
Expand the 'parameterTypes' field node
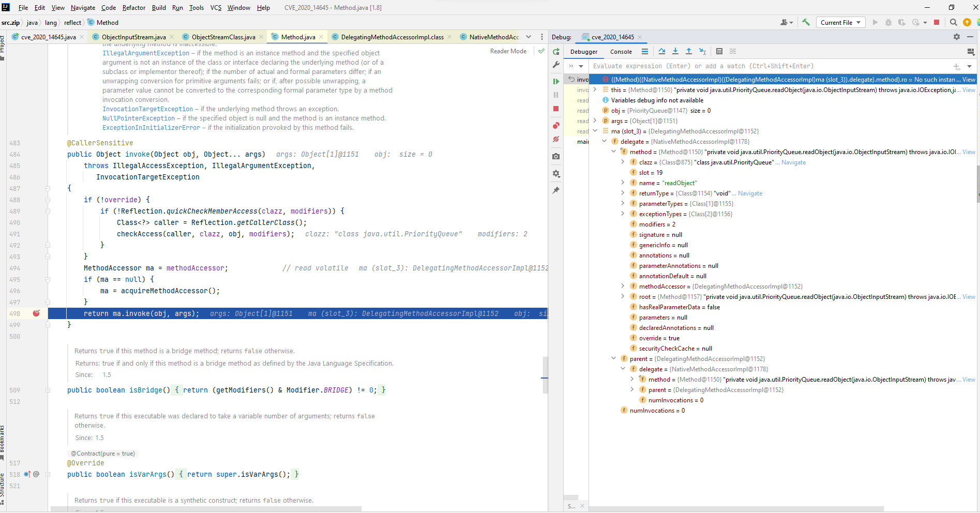(623, 203)
